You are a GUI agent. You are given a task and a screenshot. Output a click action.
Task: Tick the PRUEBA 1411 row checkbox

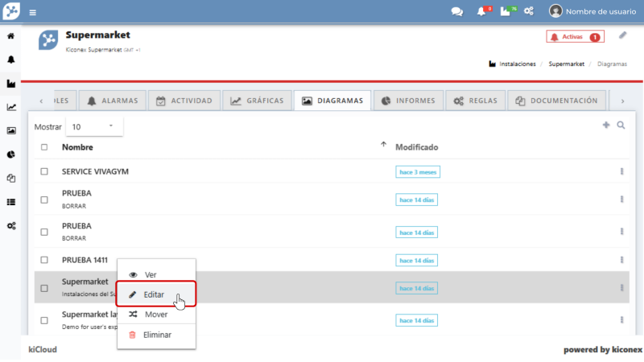(44, 260)
